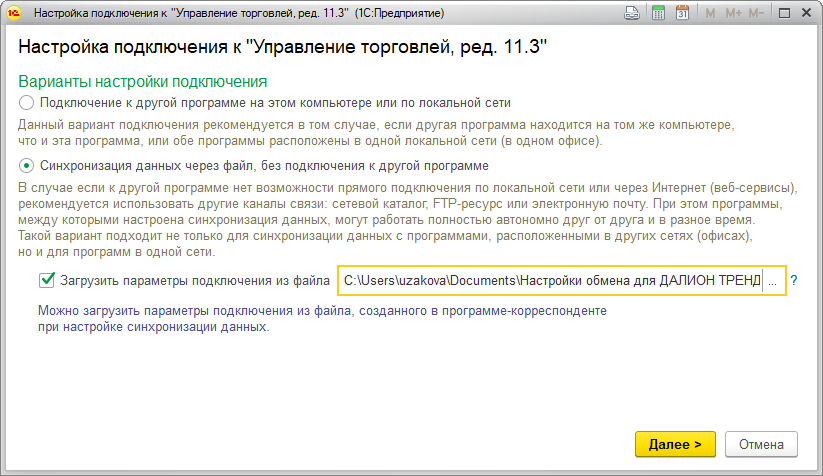Click the M+ memory add button
The width and height of the screenshot is (823, 476).
(x=733, y=13)
